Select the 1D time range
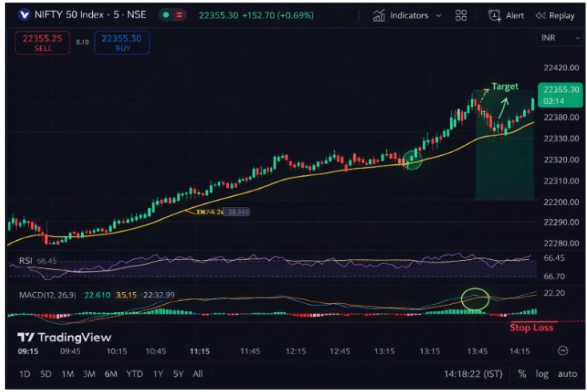Viewport: 587px width, 392px height. tap(25, 374)
